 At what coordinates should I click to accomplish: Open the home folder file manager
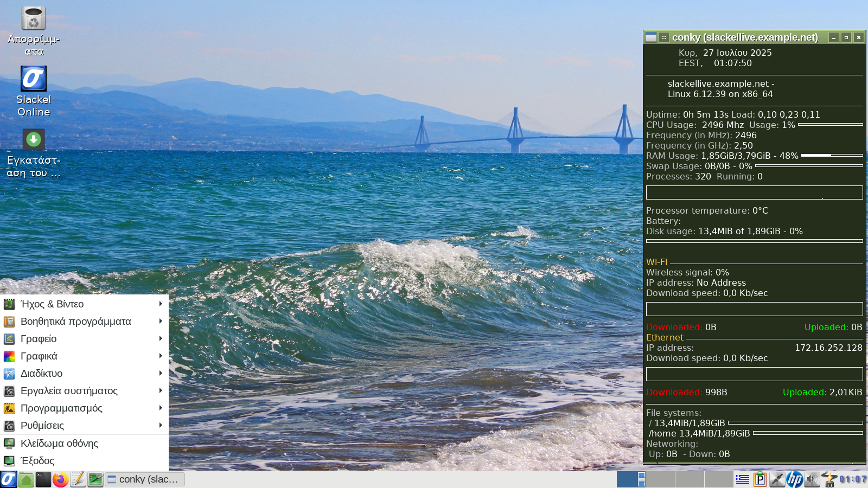click(26, 479)
